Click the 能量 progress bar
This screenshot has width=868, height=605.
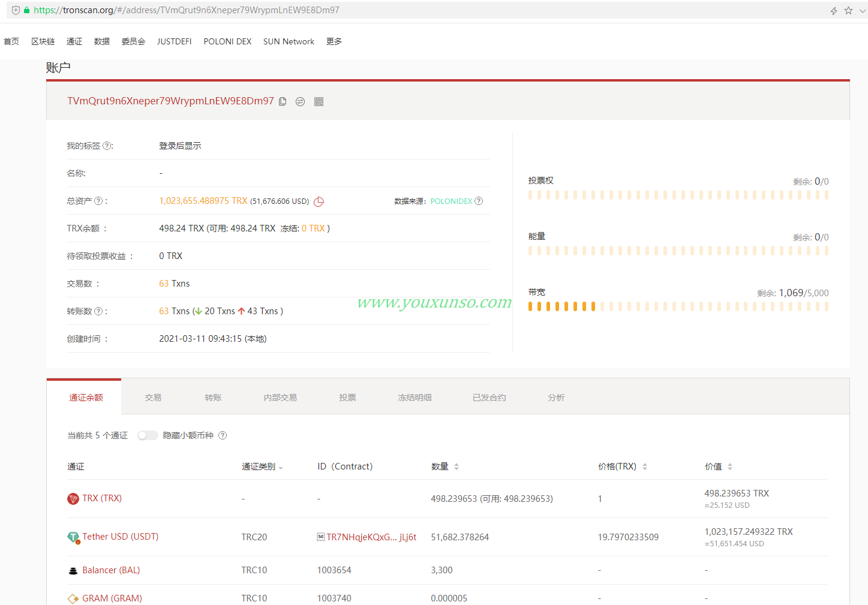point(678,251)
